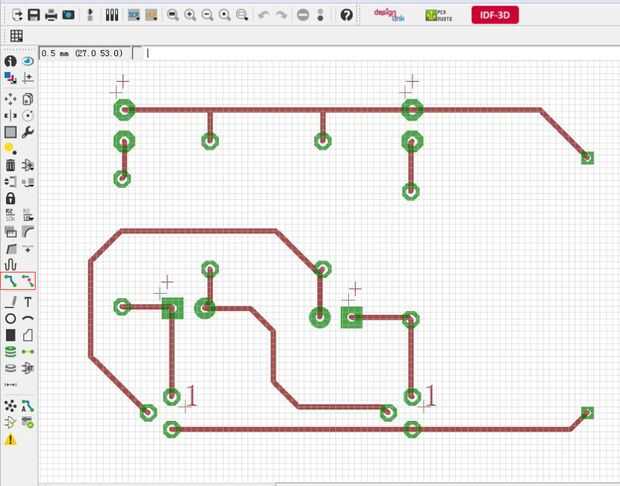Click the rotate circle icon in sidebar
The image size is (620, 486).
pos(28,115)
